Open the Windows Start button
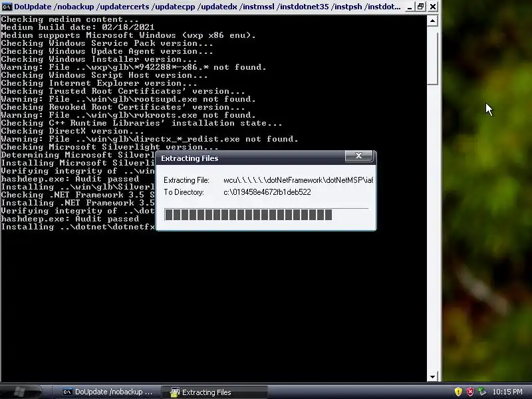This screenshot has width=532, height=399. 21,392
